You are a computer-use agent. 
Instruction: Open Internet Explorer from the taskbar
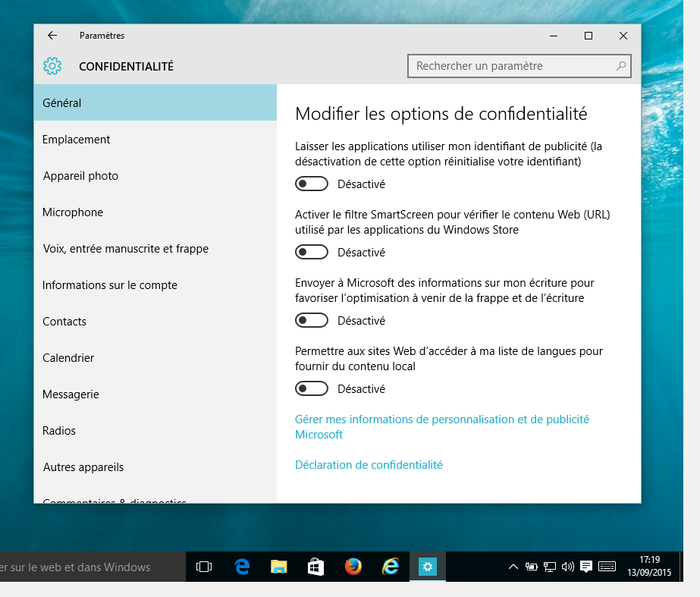391,567
